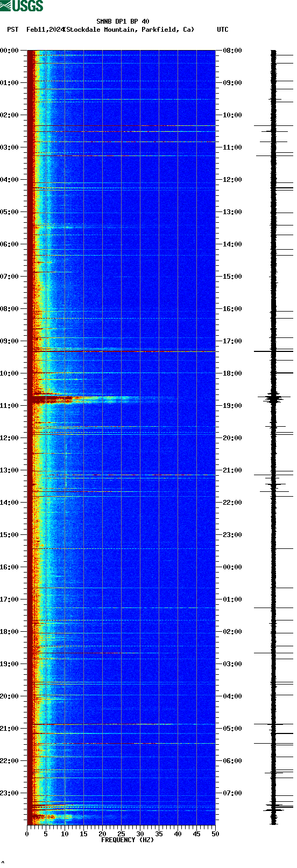This screenshot has height=868, width=297.
Task: Click the 15:00 PST time label
Action: pyautogui.click(x=10, y=535)
